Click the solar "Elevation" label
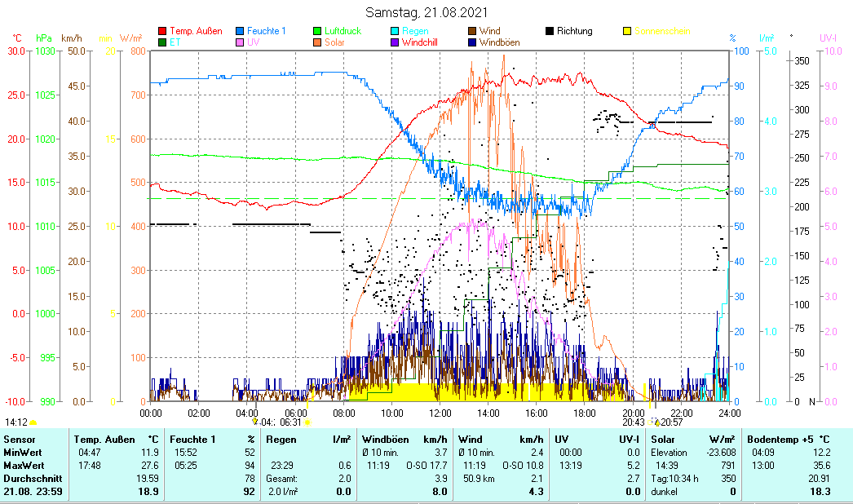The height and width of the screenshot is (504, 853). 670,453
